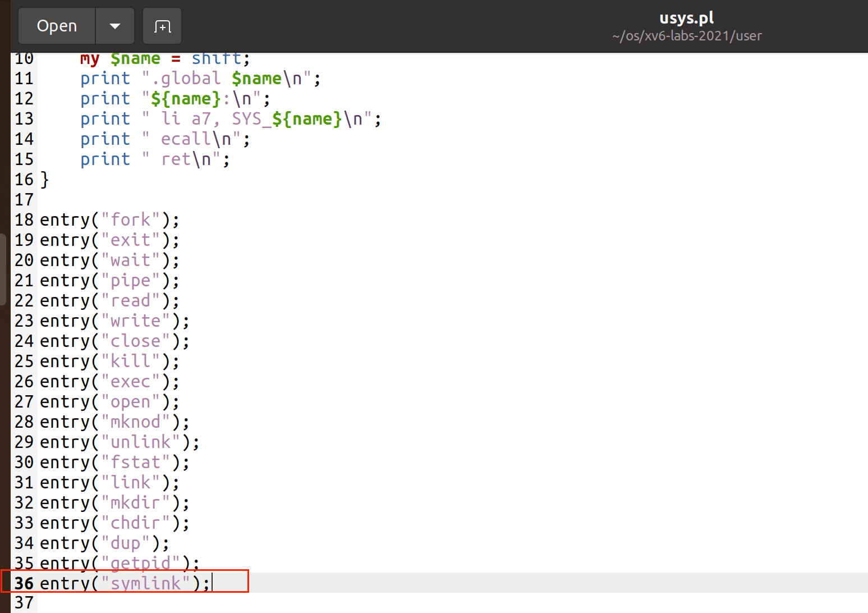Screen dimensions: 868x613
Task: Place cursor on the entry("symlink") line
Action: [x=125, y=583]
